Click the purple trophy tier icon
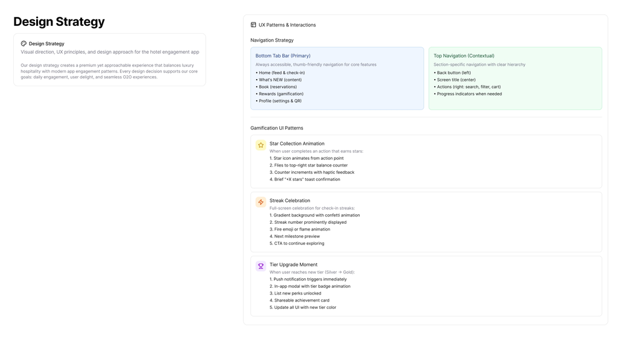 pyautogui.click(x=261, y=266)
